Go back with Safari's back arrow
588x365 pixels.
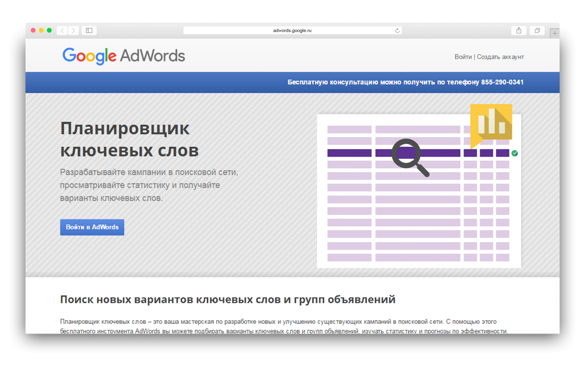(x=62, y=30)
